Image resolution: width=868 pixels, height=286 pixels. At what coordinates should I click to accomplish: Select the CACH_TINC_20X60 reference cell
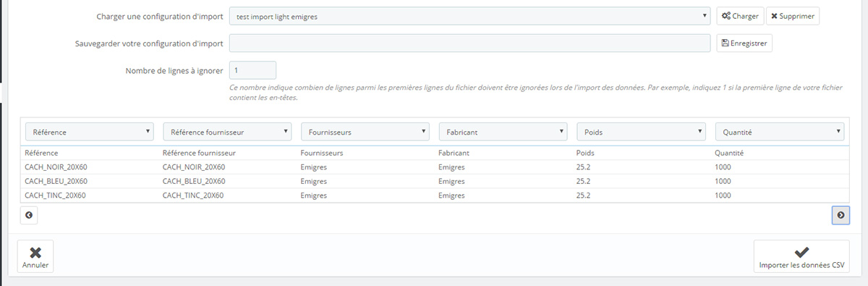(x=56, y=195)
